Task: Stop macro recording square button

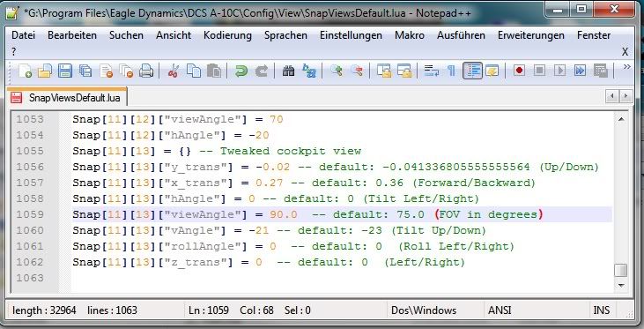Action: 540,71
